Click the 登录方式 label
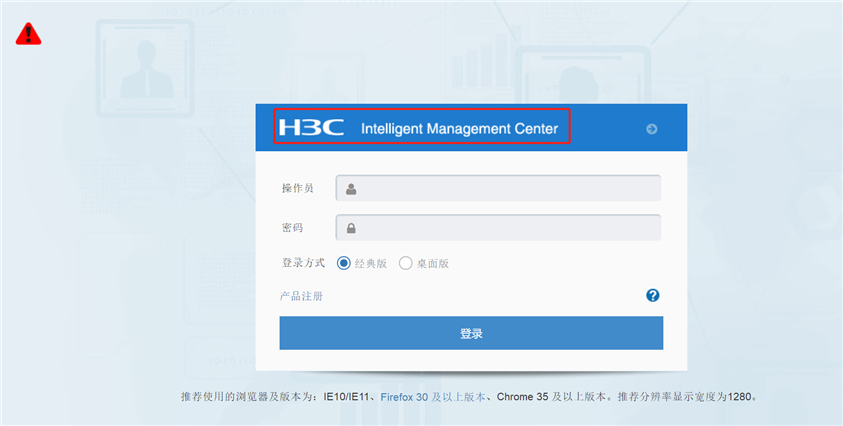 (x=304, y=263)
